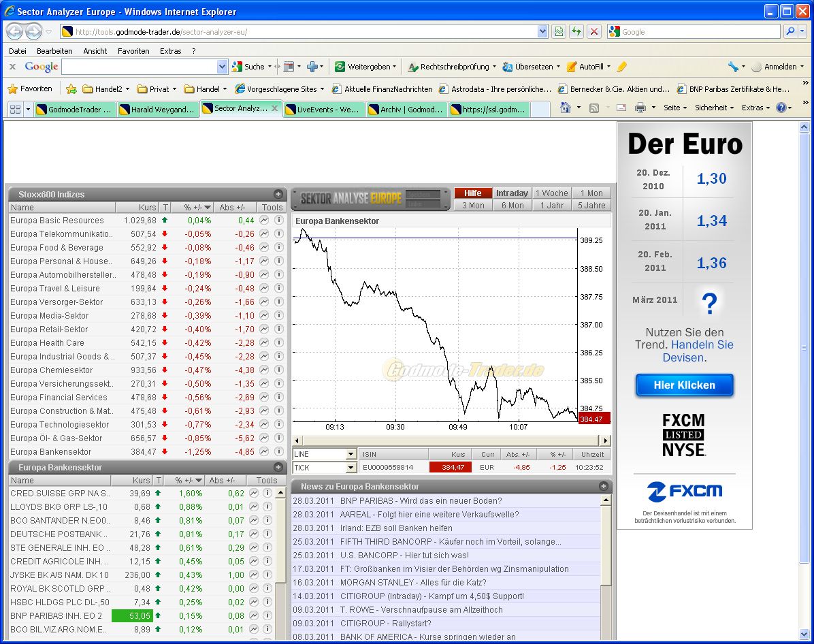The width and height of the screenshot is (814, 644).
Task: Switch to the LiveEvents tab
Action: [x=323, y=109]
